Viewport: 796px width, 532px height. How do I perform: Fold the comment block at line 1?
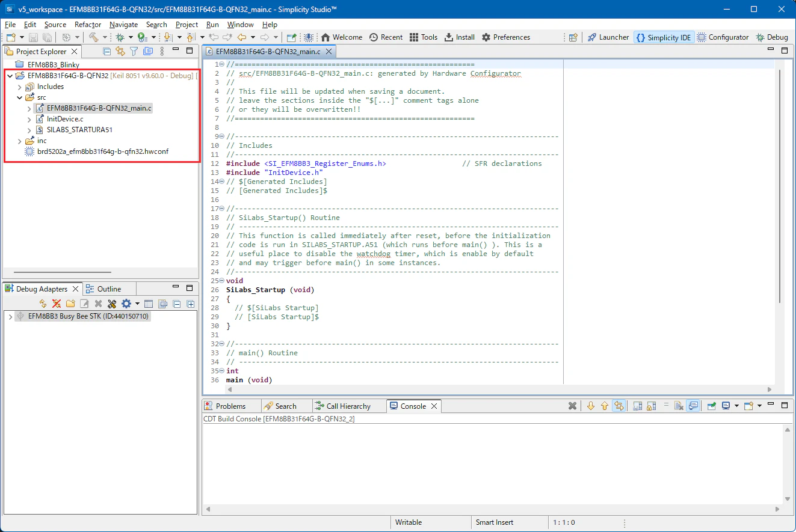(x=222, y=64)
